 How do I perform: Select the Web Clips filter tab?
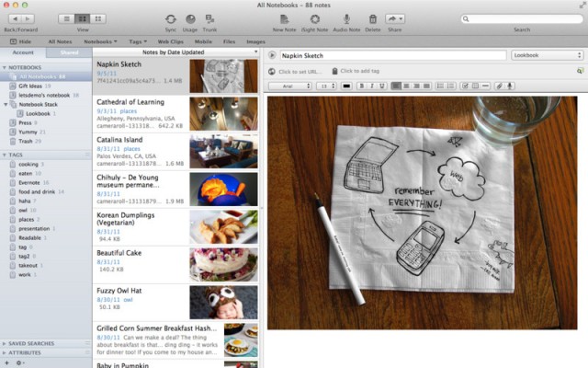point(170,41)
